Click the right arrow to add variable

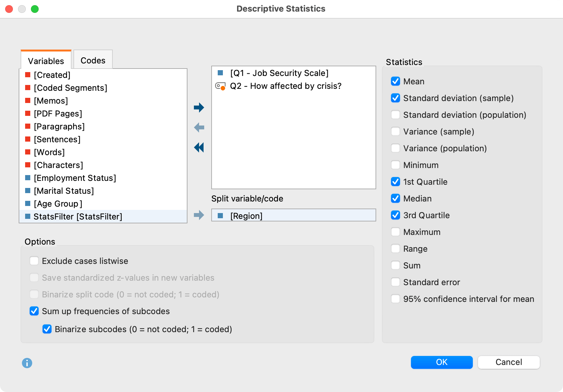pos(199,107)
